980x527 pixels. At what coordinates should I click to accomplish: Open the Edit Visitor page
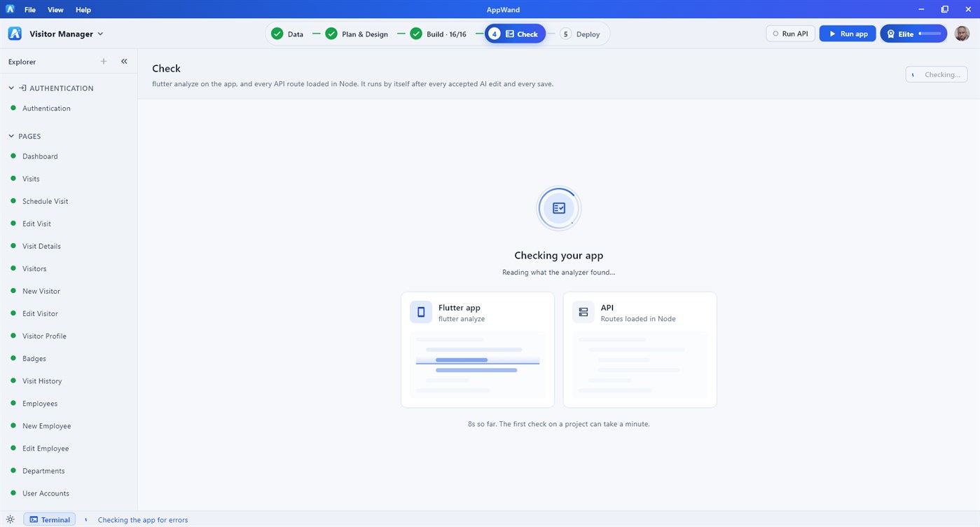point(40,313)
